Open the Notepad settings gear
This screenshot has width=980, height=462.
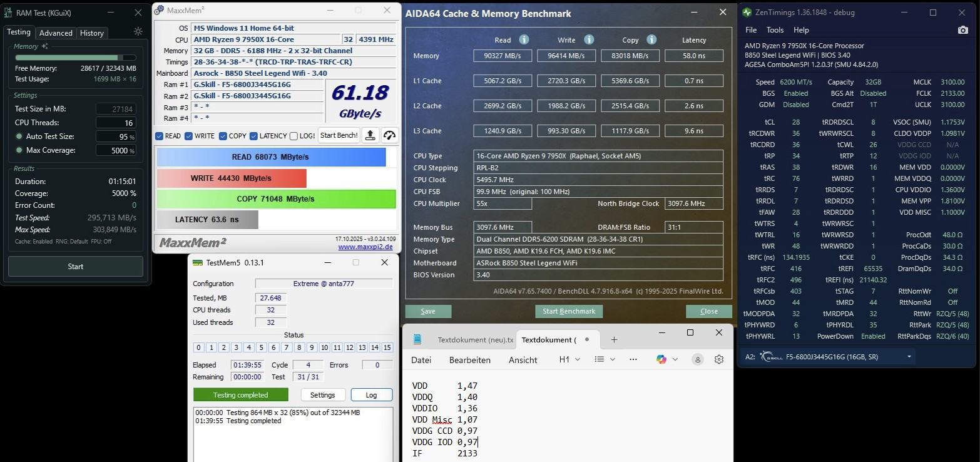[x=719, y=359]
